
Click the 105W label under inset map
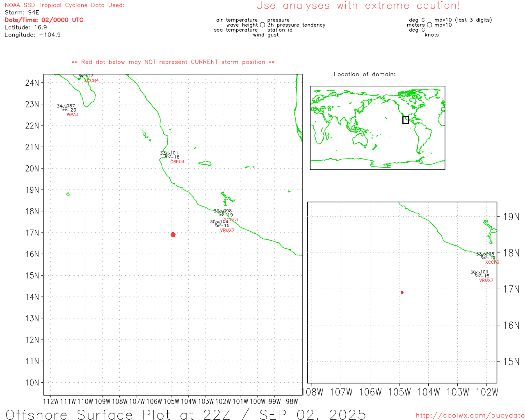point(399,393)
